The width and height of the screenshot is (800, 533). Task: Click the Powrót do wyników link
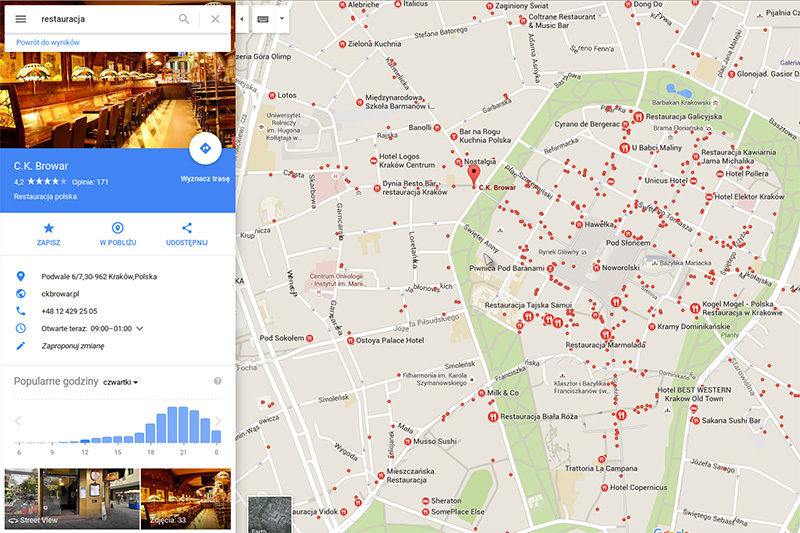(x=48, y=42)
